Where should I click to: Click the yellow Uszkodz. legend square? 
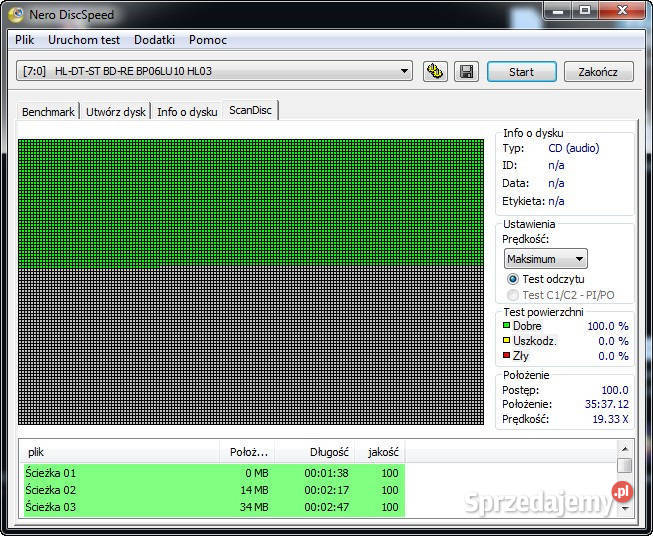(x=507, y=341)
